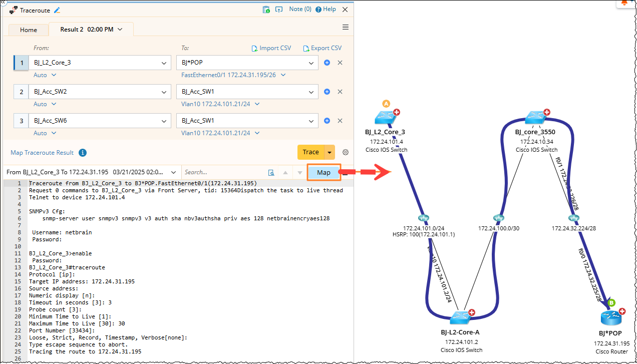Remove row 3 using its X icon

click(x=340, y=121)
